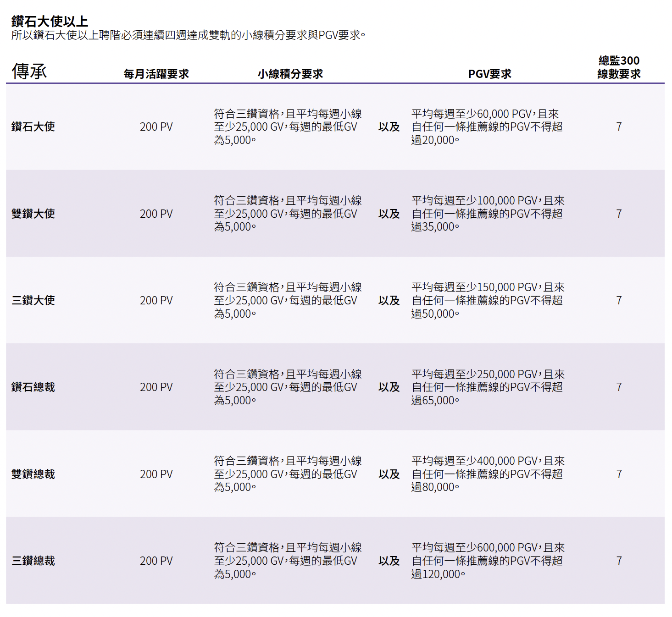Click the 三鑽大使 row label
The width and height of the screenshot is (672, 617).
click(x=33, y=300)
